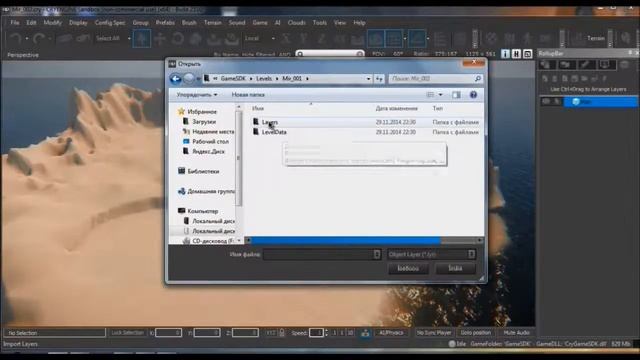Toggle the eye visibility of the Main layer
This screenshot has height=360, width=640.
(x=546, y=102)
